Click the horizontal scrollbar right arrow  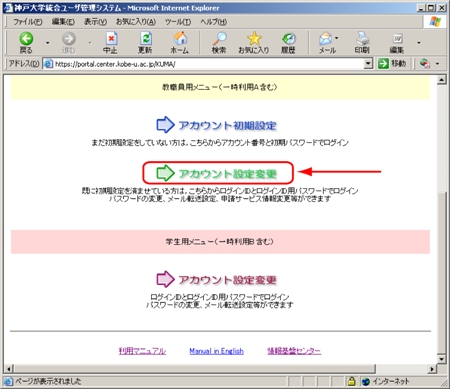point(432,369)
